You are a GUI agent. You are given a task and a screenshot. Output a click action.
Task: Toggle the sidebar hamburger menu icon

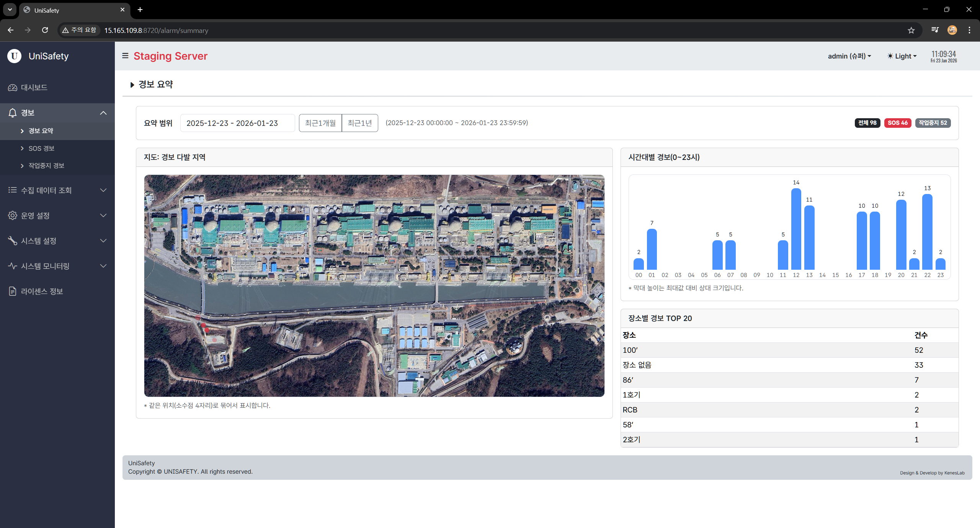[125, 56]
